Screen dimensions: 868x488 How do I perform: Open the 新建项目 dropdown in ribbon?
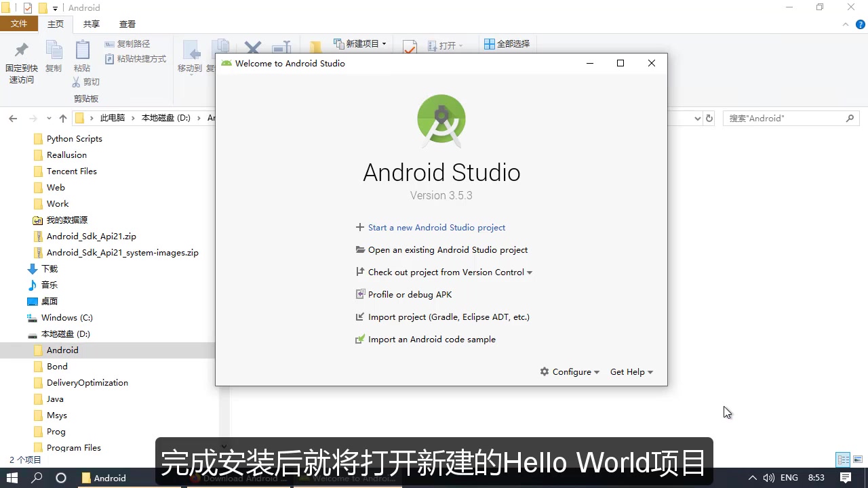[360, 43]
